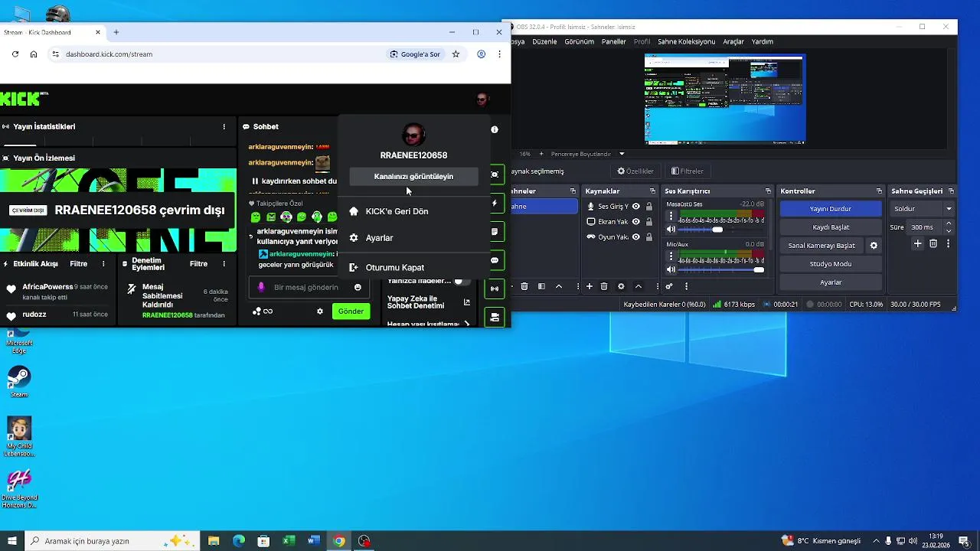The height and width of the screenshot is (551, 980).
Task: Click Yayını Durdur button in OBS
Action: [x=831, y=209]
